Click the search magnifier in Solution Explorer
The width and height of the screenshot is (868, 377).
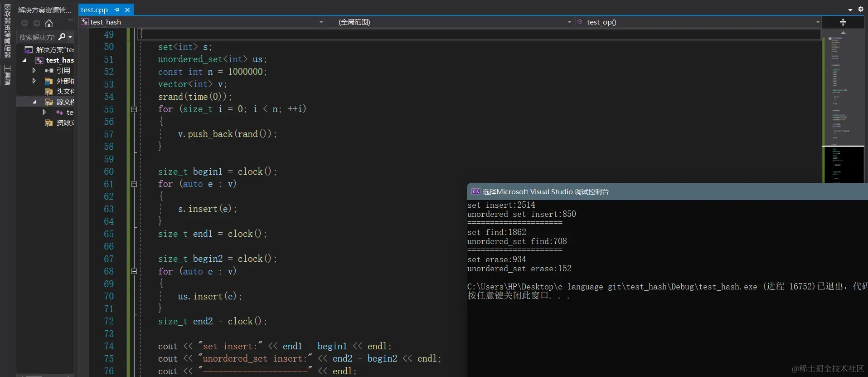[62, 37]
